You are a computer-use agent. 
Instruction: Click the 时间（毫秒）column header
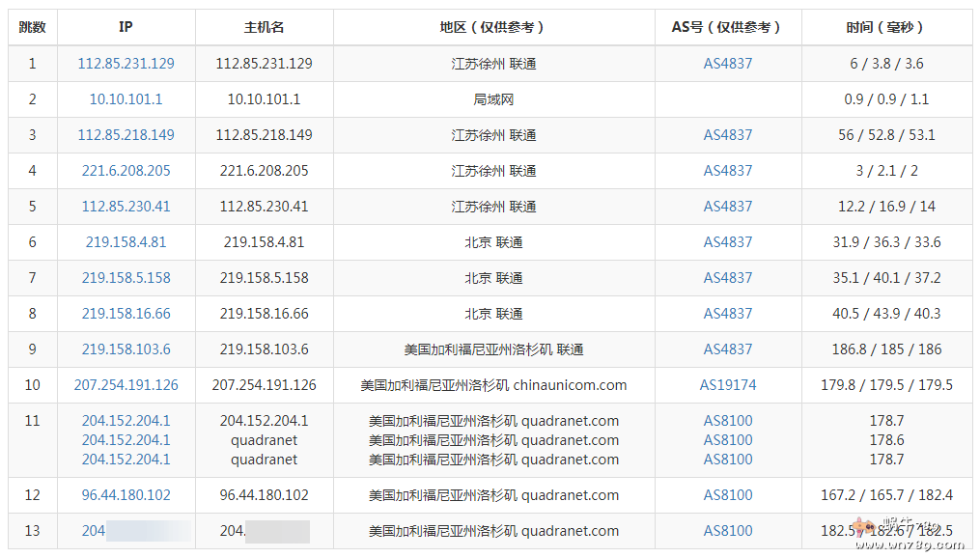coord(886,28)
